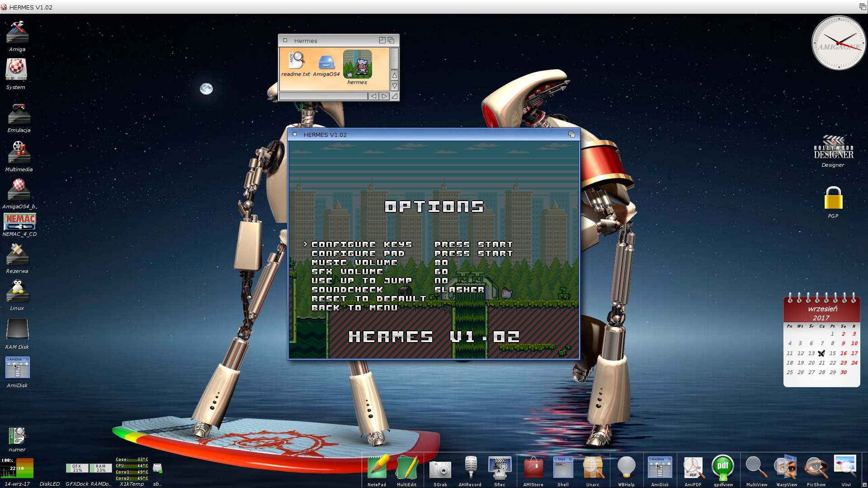Open WBHelp lightbulb in the dock
Image resolution: width=868 pixels, height=488 pixels.
(x=627, y=467)
